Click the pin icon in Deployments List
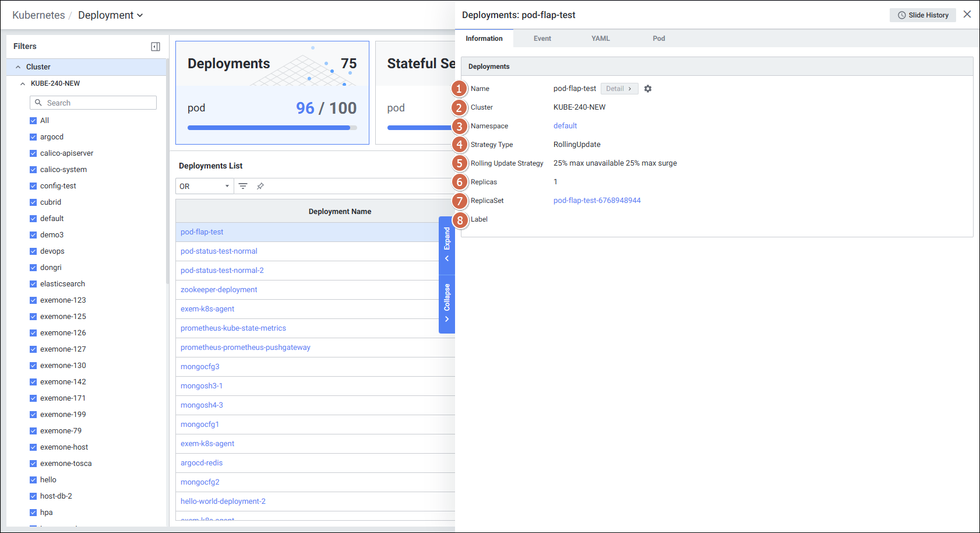 pyautogui.click(x=260, y=186)
